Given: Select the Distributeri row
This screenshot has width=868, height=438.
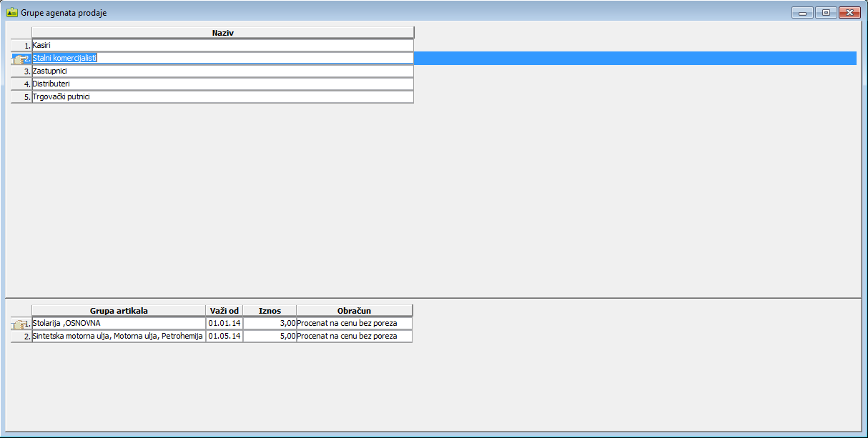Looking at the screenshot, I should (x=222, y=84).
